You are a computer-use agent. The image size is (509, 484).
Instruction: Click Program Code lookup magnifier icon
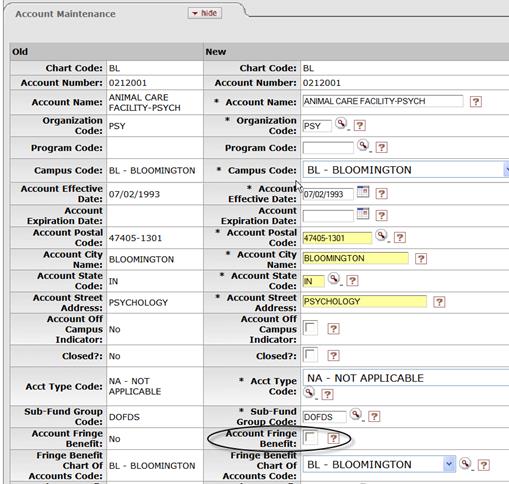pyautogui.click(x=363, y=146)
